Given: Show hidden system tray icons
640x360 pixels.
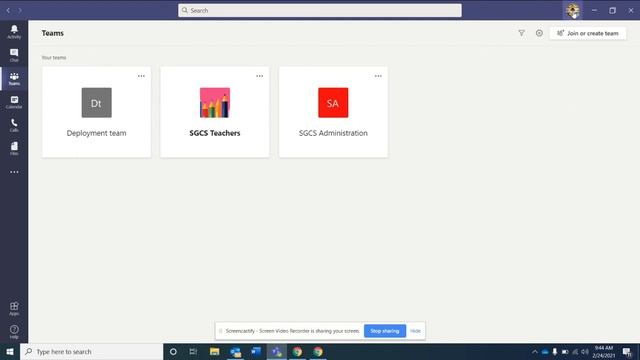Looking at the screenshot, I should point(535,351).
